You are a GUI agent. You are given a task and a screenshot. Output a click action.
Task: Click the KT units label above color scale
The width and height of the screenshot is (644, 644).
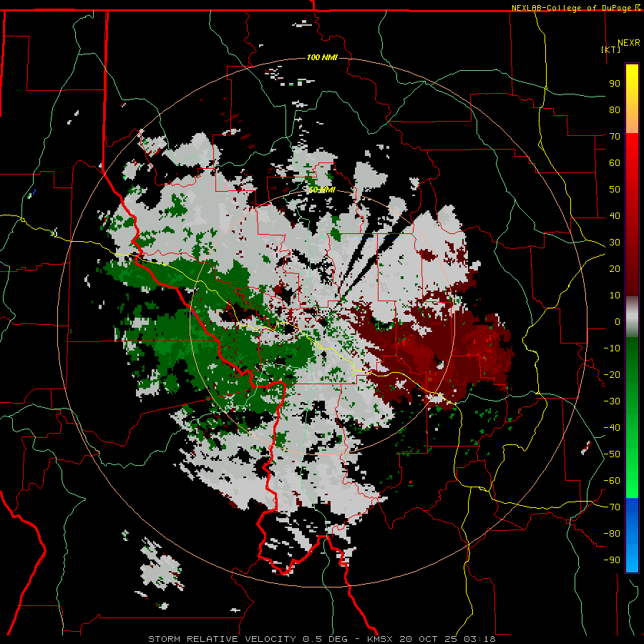(x=611, y=49)
